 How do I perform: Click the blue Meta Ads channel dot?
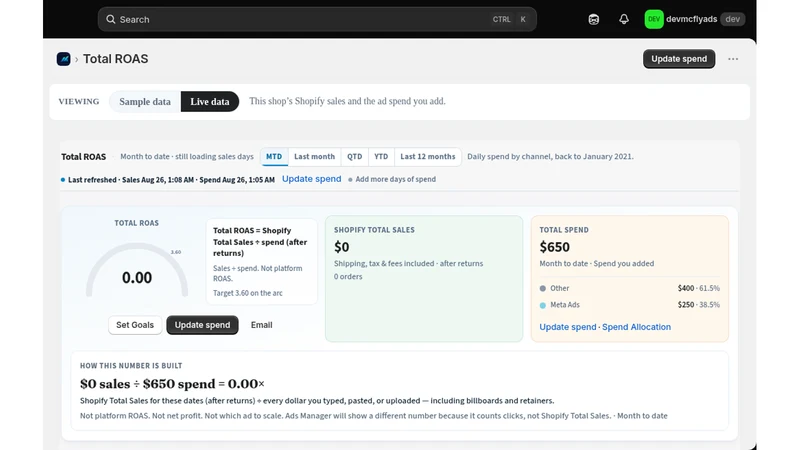coord(542,305)
